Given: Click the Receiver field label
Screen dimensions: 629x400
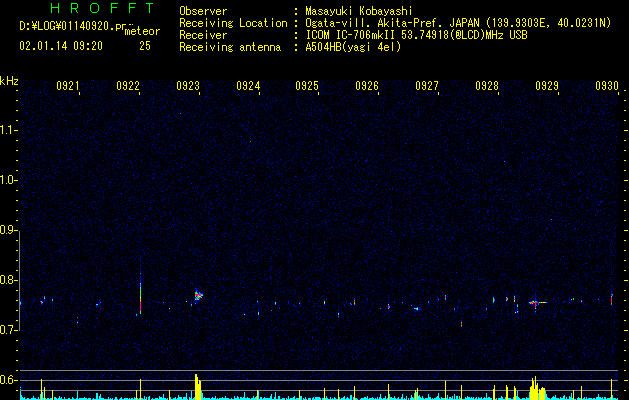Looking at the screenshot, I should (203, 35).
